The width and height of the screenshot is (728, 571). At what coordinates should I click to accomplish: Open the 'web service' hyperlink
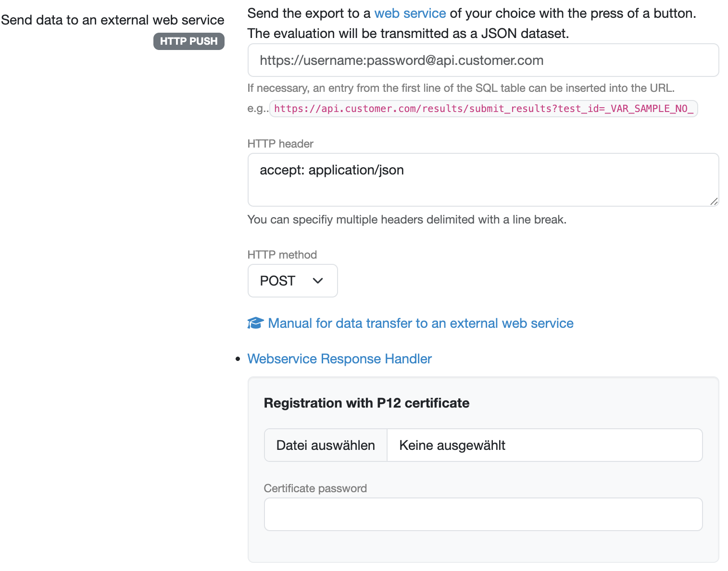[410, 13]
